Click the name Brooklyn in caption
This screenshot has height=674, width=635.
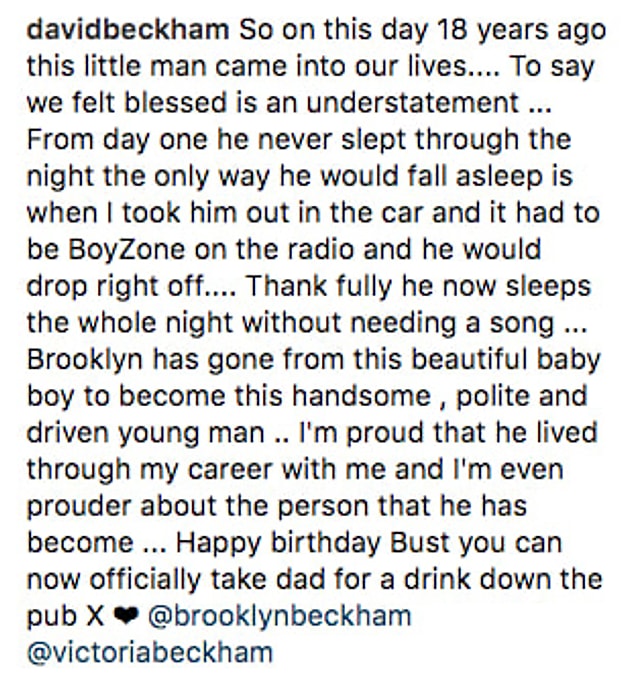85,360
